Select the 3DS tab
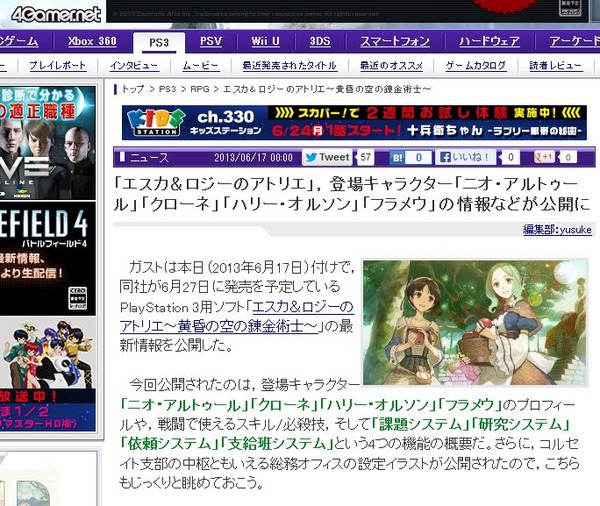This screenshot has width=600, height=506. click(320, 41)
